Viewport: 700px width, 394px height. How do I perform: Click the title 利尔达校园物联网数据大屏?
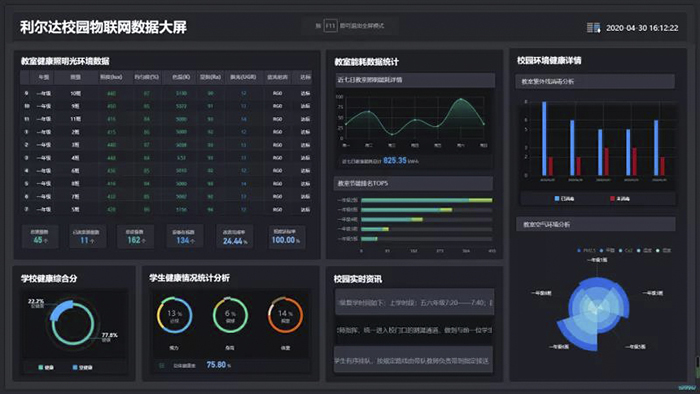click(x=103, y=27)
